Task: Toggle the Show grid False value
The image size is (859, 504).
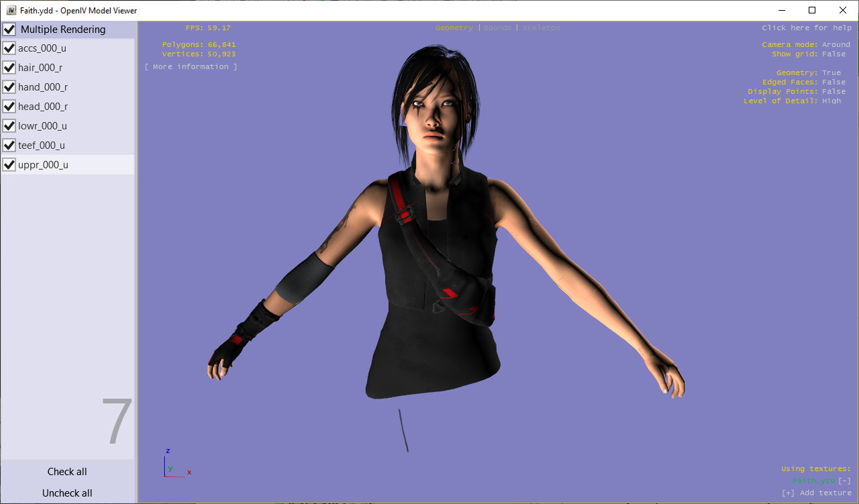Action: (834, 54)
